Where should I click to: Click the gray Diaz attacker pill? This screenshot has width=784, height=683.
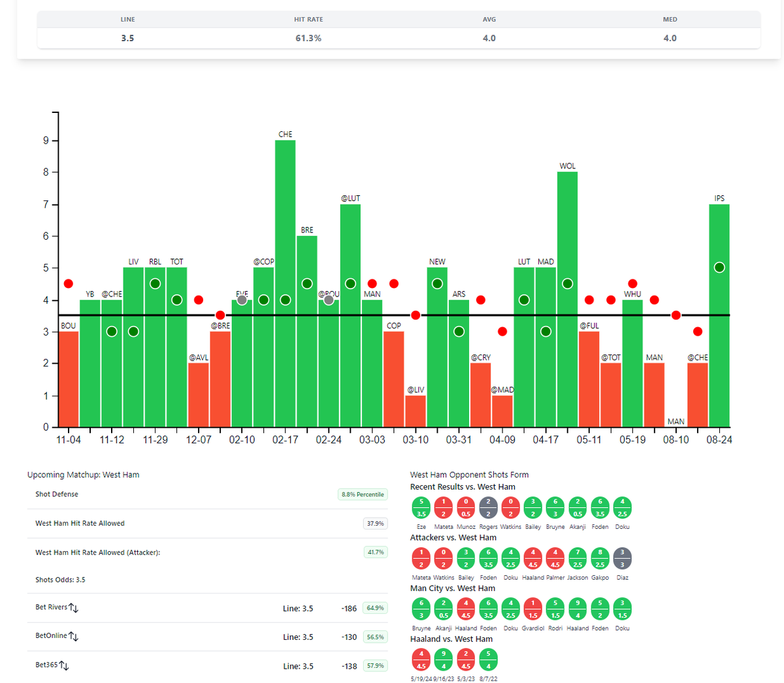click(622, 559)
